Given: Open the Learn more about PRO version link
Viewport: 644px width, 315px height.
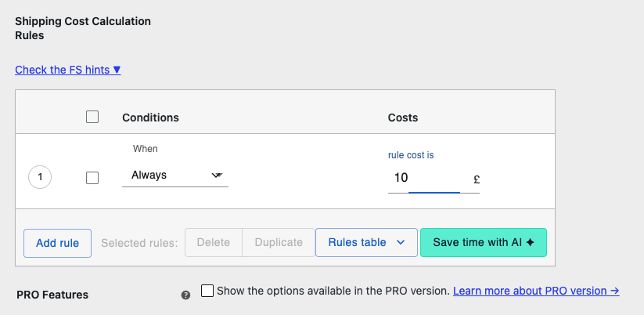Looking at the screenshot, I should (x=536, y=291).
